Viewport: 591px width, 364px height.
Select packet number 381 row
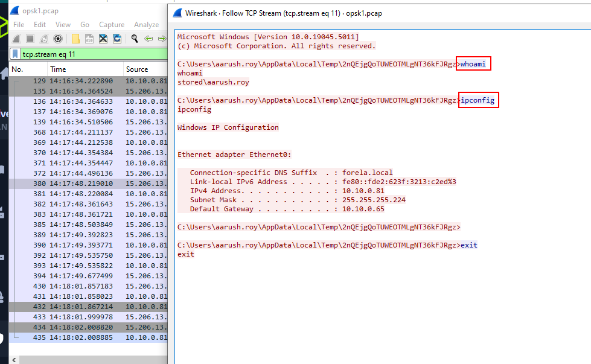[88, 194]
